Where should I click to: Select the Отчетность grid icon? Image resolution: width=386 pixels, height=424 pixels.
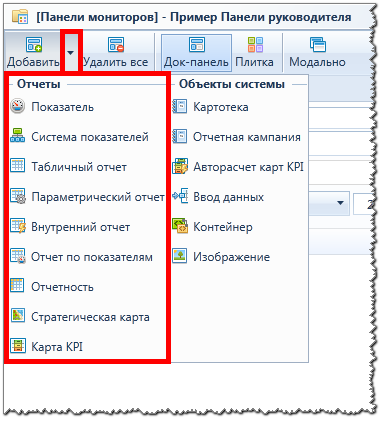point(17,286)
